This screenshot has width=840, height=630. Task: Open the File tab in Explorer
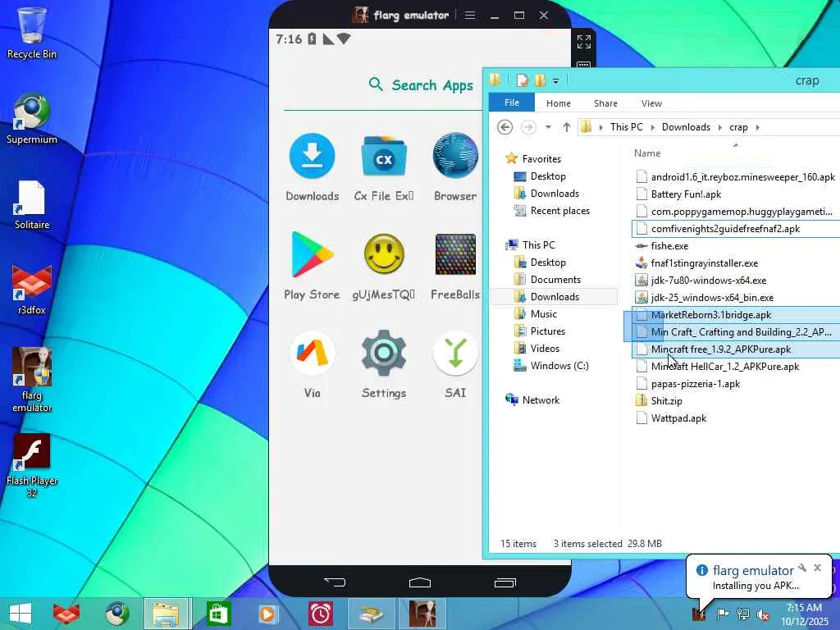512,103
